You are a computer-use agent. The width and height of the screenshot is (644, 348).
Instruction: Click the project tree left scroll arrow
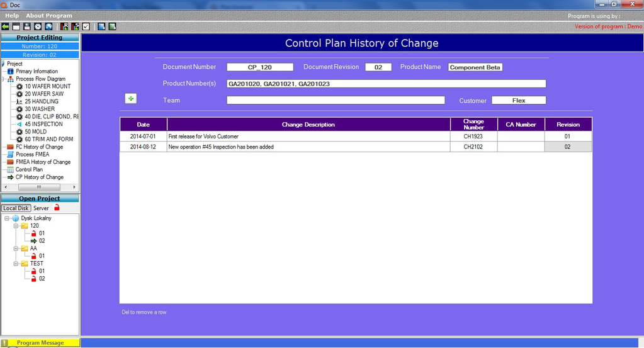(x=5, y=187)
